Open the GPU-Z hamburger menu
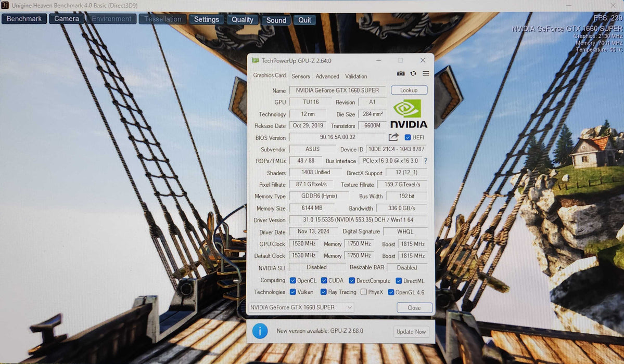 tap(426, 74)
